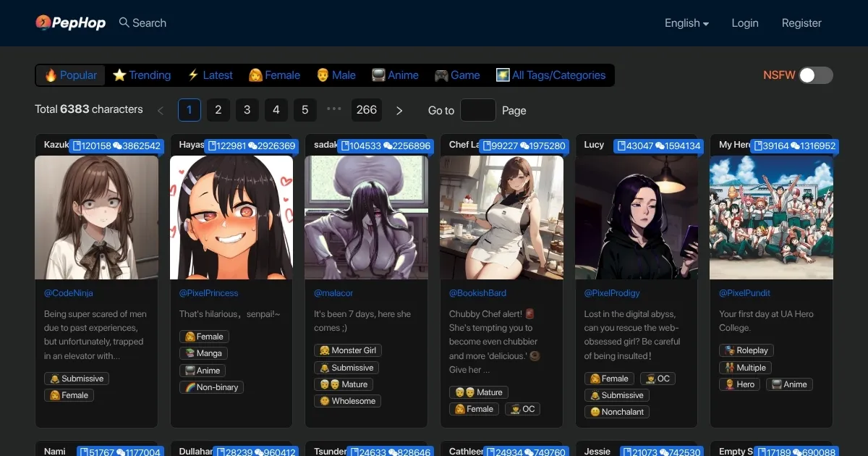This screenshot has width=868, height=456.
Task: Click the Monster Girl tag
Action: click(348, 350)
